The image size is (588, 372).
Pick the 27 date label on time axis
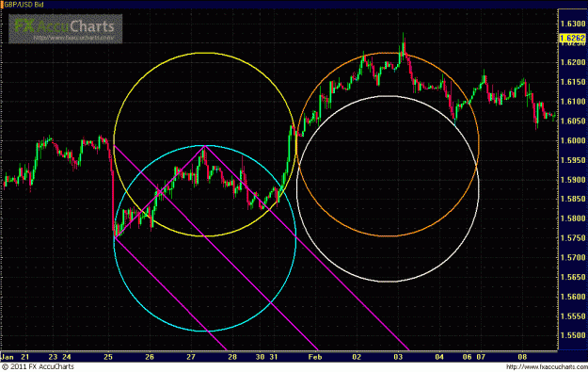191,357
